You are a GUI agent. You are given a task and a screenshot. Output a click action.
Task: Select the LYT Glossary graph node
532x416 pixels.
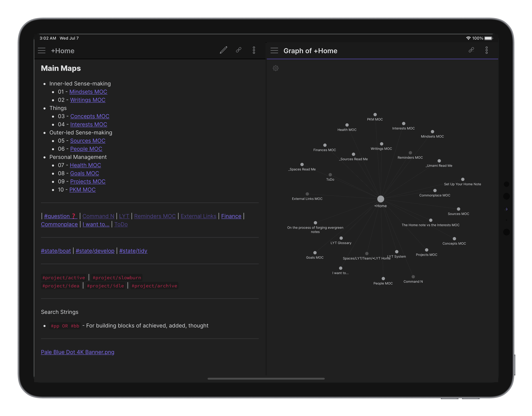click(x=341, y=238)
